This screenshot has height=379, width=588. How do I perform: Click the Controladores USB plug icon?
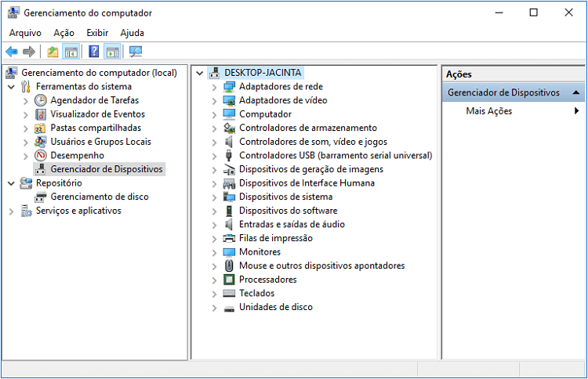[229, 155]
